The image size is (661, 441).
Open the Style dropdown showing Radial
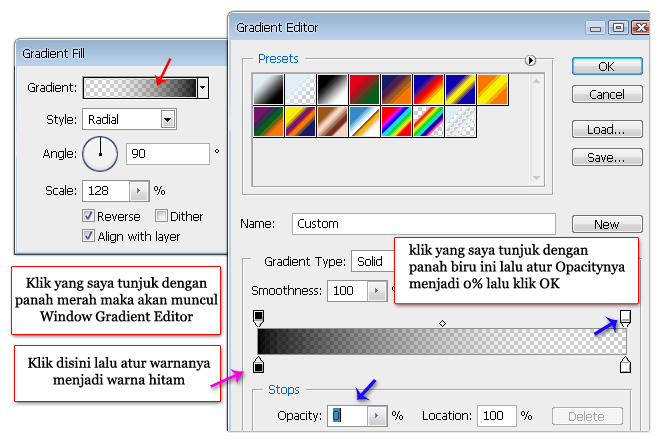tap(168, 119)
